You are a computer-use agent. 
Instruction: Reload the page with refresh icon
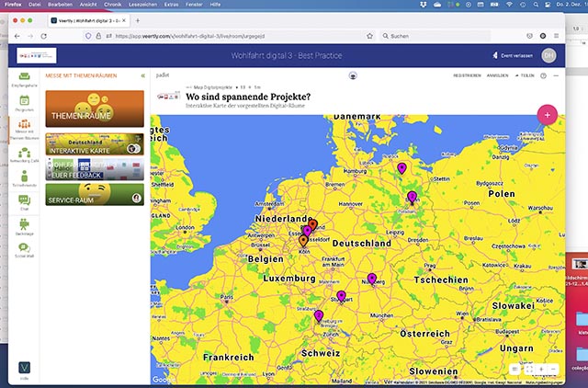pos(44,36)
